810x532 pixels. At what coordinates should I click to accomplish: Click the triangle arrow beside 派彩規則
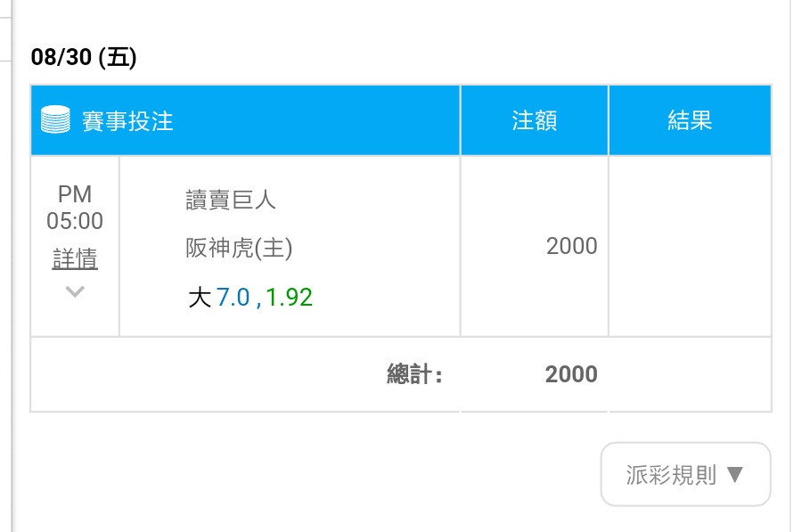pos(734,474)
